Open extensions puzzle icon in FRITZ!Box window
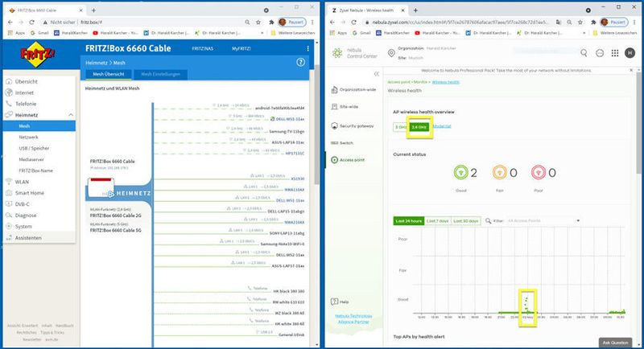This screenshot has width=644, height=349. [271, 23]
